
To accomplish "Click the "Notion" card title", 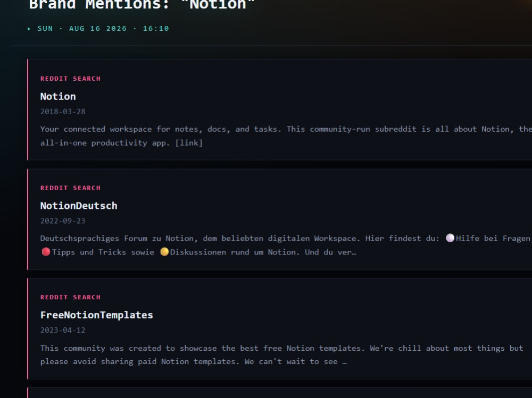I will point(58,96).
